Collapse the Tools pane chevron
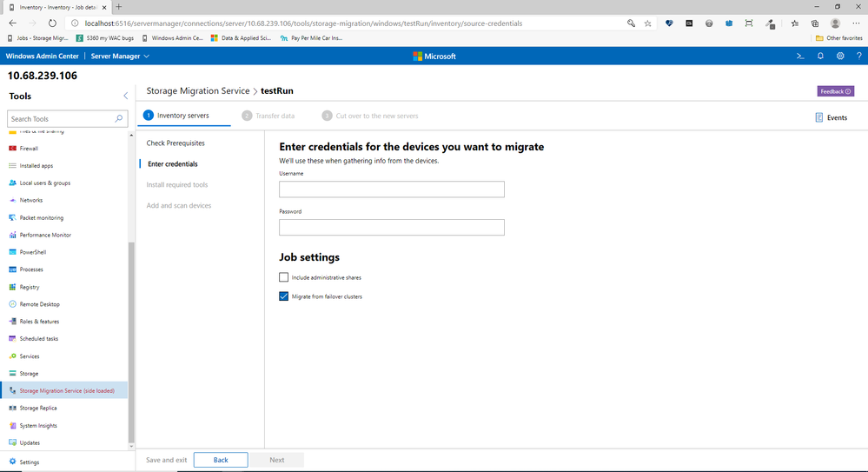The width and height of the screenshot is (868, 472). coord(126,96)
